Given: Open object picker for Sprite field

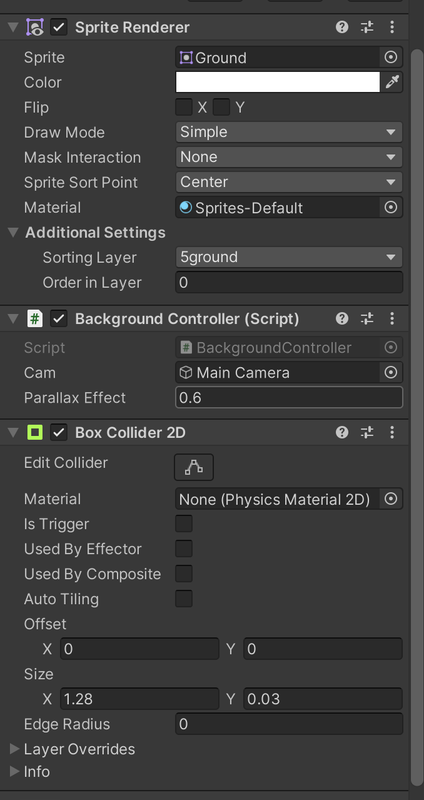Looking at the screenshot, I should [391, 57].
